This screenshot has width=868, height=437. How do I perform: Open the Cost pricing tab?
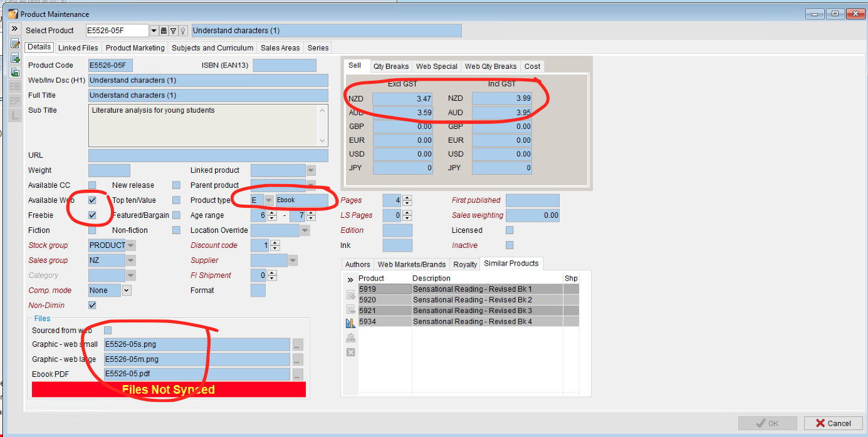[x=533, y=66]
